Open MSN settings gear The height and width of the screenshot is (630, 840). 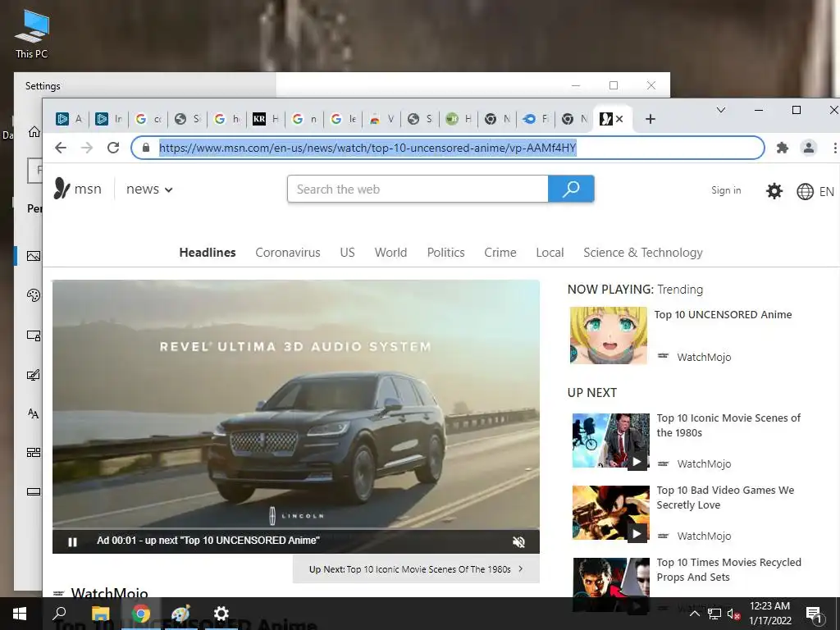(x=774, y=190)
